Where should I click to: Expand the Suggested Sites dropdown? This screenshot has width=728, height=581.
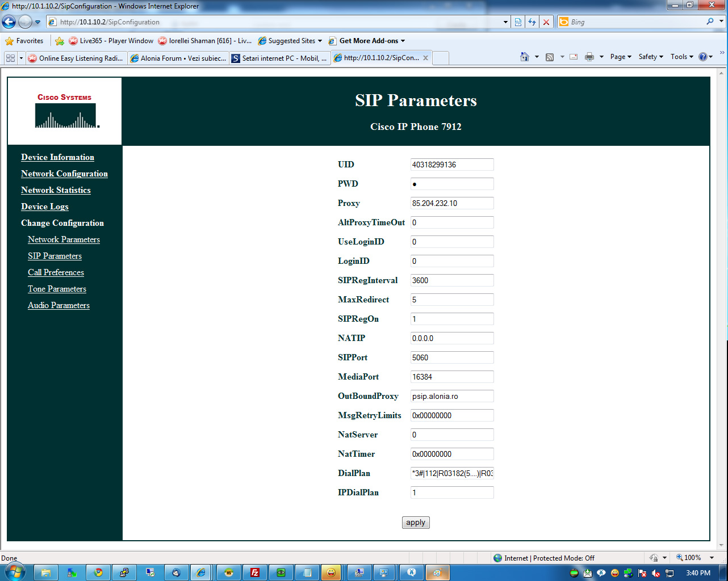pos(320,41)
